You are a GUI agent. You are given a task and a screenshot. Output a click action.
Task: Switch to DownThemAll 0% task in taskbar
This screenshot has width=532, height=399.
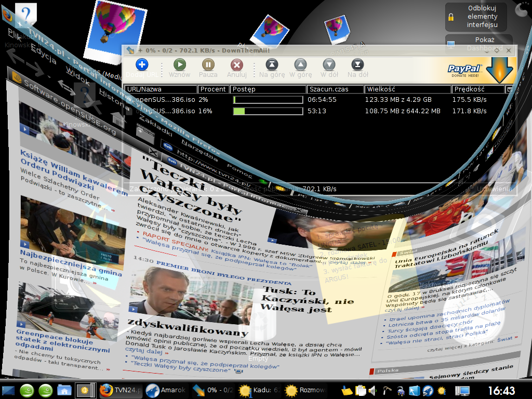pos(213,390)
